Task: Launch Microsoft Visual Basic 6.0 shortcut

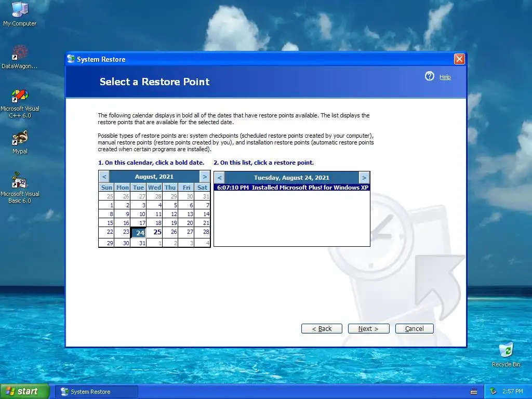Action: coord(20,188)
